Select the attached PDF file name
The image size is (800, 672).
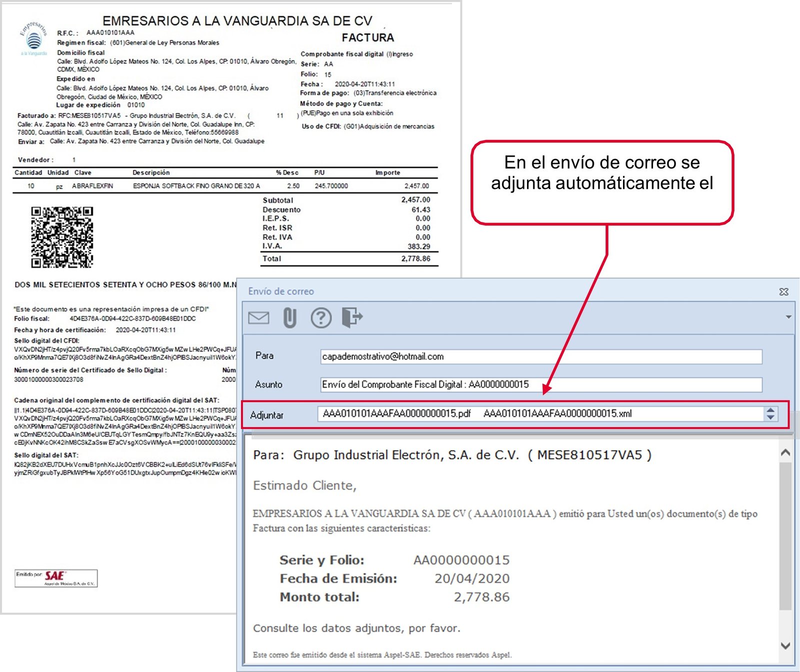click(x=397, y=413)
